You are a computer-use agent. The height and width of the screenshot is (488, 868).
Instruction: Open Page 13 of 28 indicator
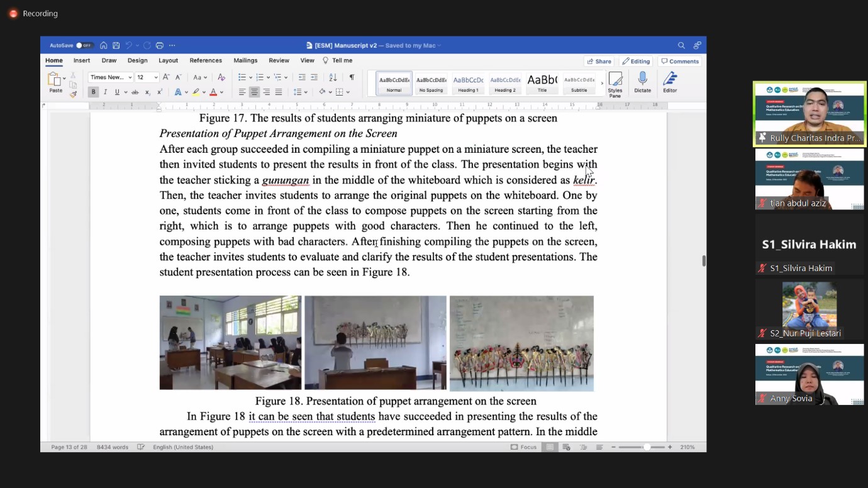[69, 447]
